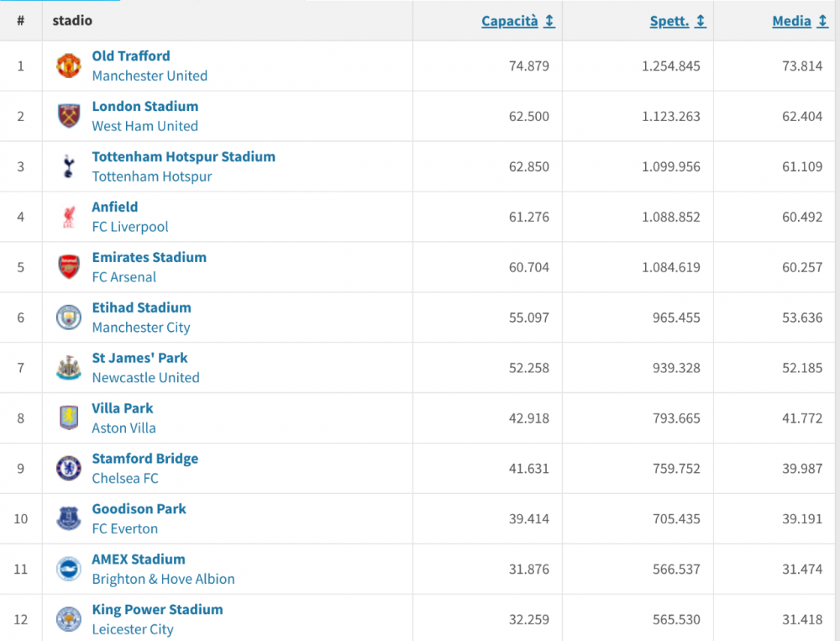Select total spectators value 1.254.845
The width and height of the screenshot is (840, 641).
pyautogui.click(x=670, y=66)
